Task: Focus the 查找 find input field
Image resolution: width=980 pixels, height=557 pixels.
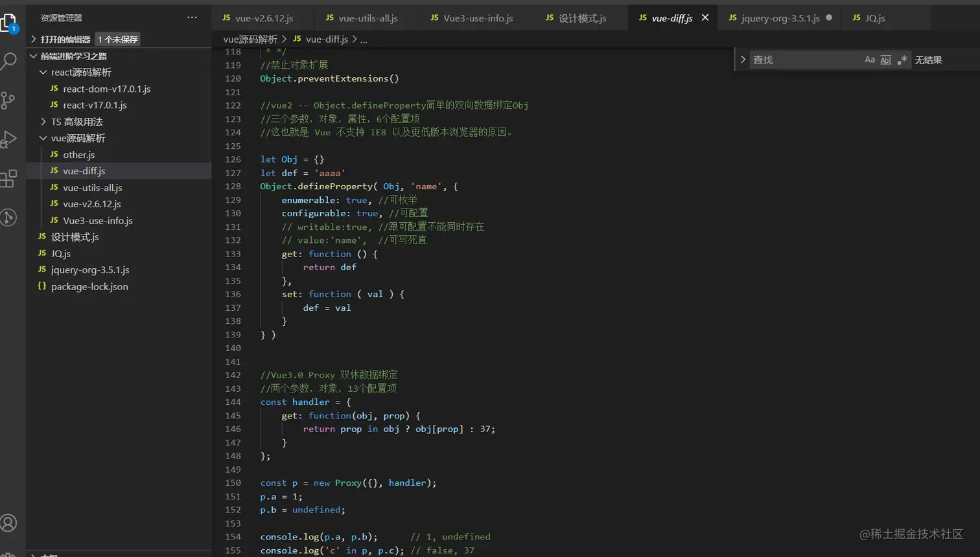Action: coord(805,60)
